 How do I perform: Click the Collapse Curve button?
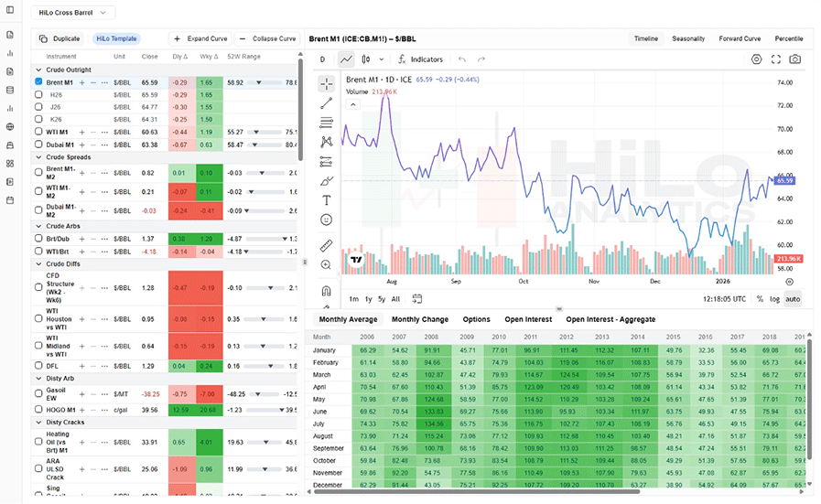267,38
